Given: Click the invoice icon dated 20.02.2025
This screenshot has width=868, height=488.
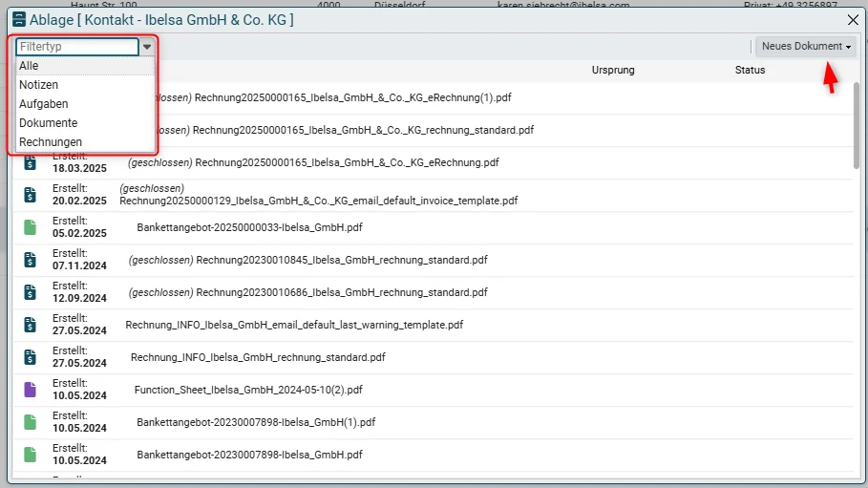Looking at the screenshot, I should click(30, 195).
